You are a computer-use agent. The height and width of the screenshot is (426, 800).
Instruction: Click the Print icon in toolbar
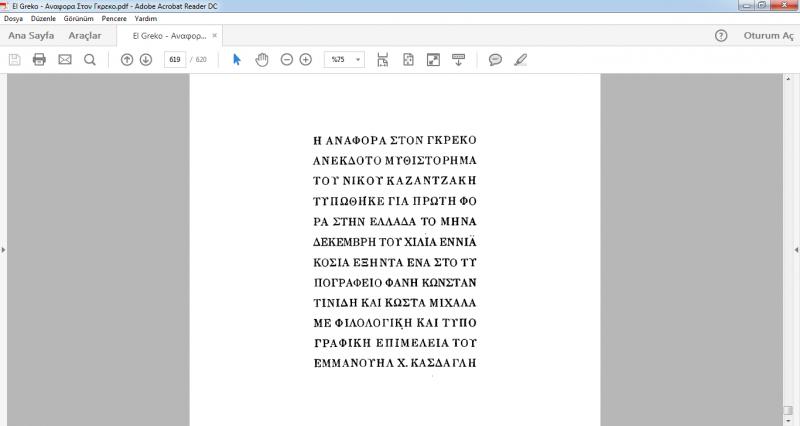click(39, 60)
